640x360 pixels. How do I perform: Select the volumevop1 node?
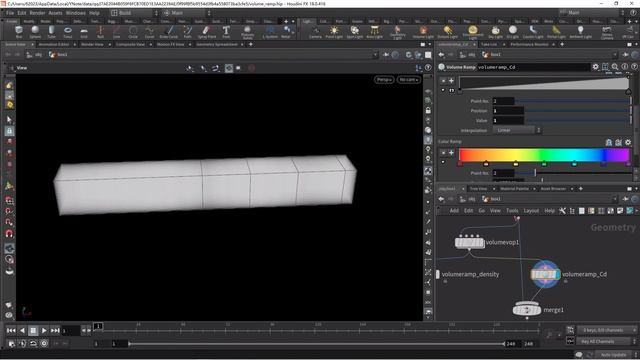pyautogui.click(x=469, y=242)
